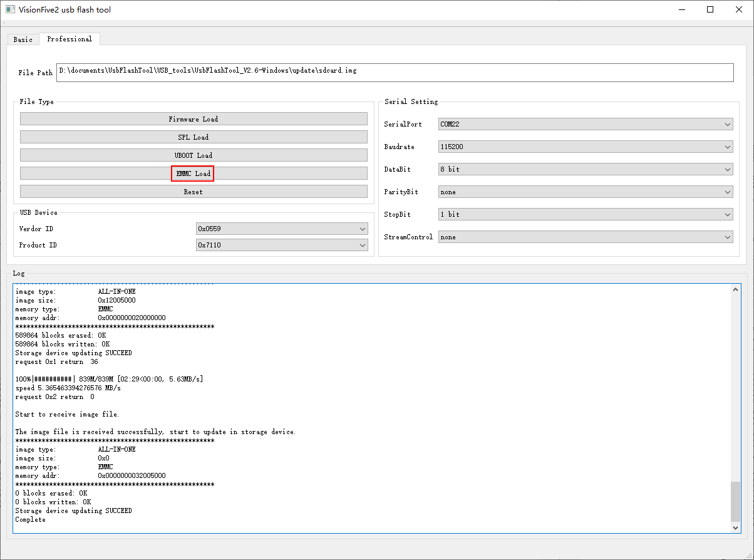The image size is (754, 560).
Task: Click 'request 0x1 return 36' log line
Action: click(x=56, y=361)
